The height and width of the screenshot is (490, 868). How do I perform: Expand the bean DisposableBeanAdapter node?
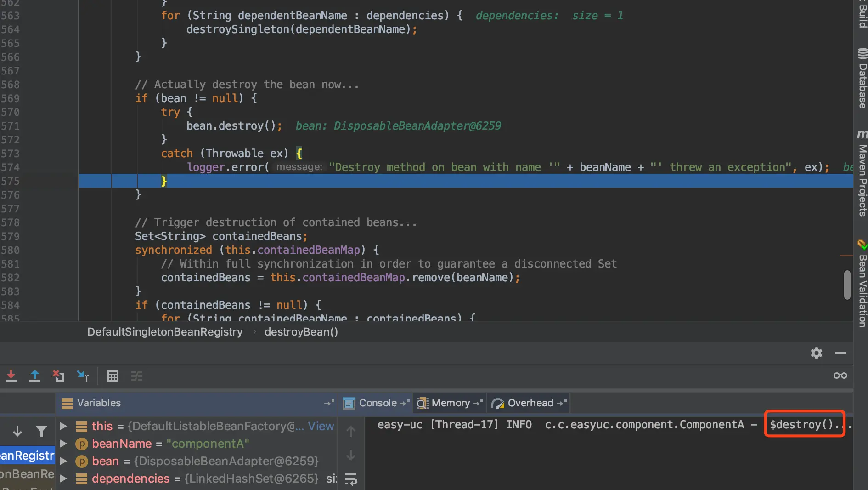point(63,461)
